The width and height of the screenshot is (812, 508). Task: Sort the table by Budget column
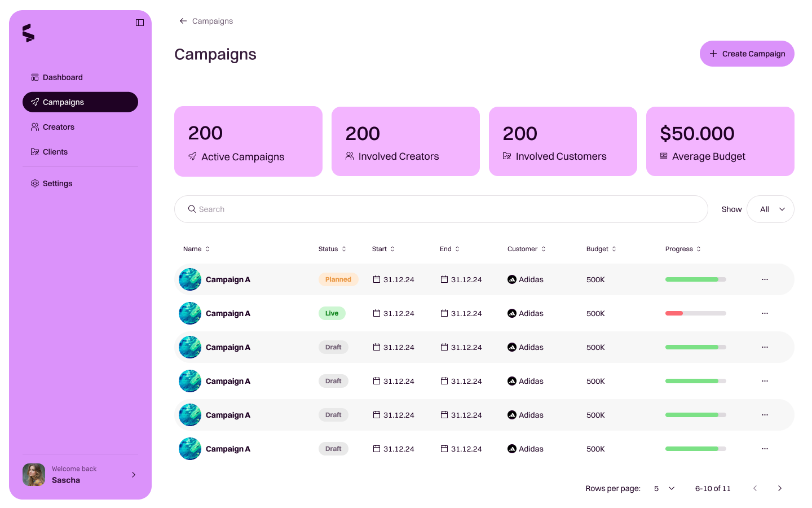click(613, 248)
